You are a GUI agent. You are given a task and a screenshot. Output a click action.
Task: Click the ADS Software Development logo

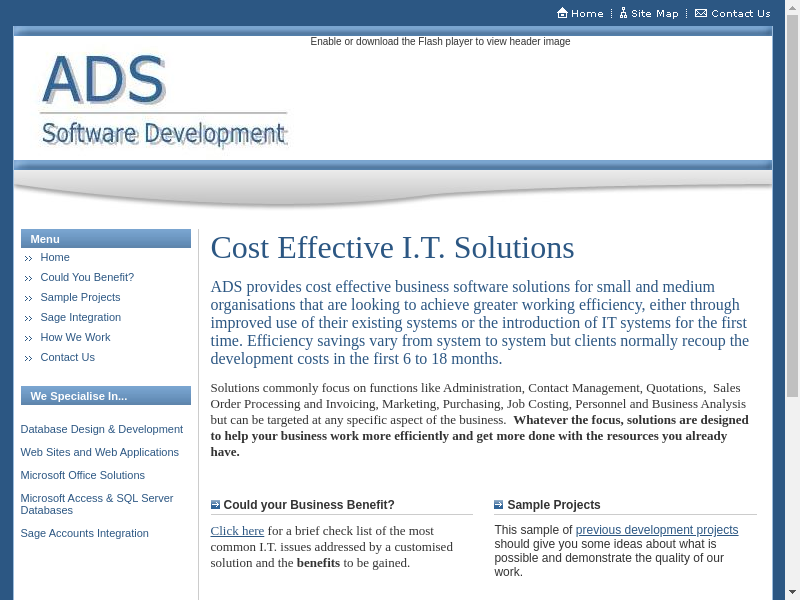(x=163, y=101)
